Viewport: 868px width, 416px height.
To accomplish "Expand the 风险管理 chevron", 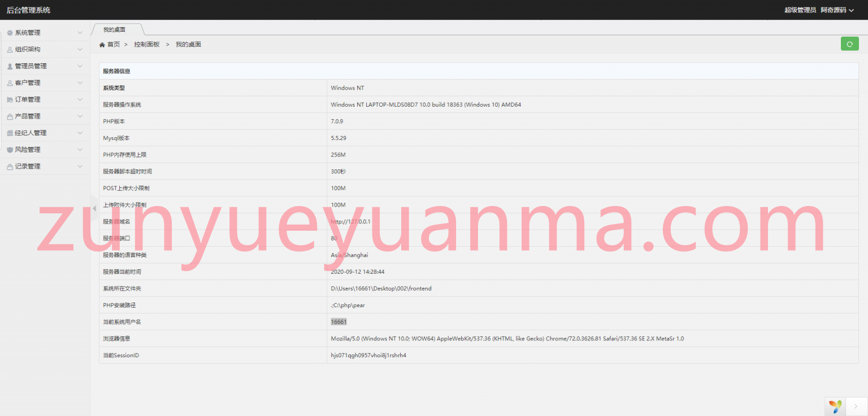I will point(80,150).
